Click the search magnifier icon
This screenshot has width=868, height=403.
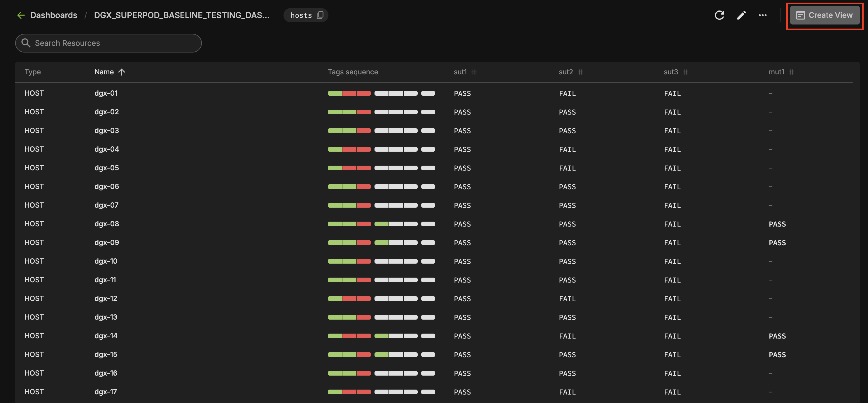(x=26, y=43)
